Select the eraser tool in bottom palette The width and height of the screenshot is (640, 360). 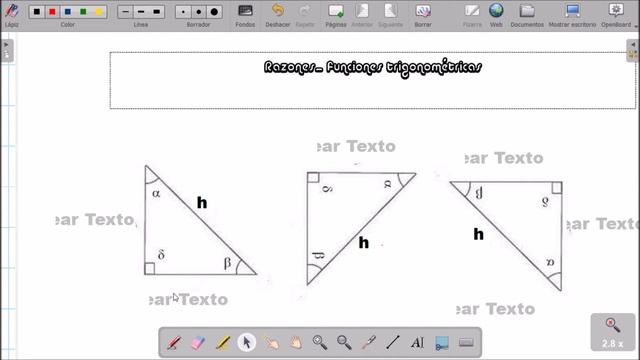[198, 342]
